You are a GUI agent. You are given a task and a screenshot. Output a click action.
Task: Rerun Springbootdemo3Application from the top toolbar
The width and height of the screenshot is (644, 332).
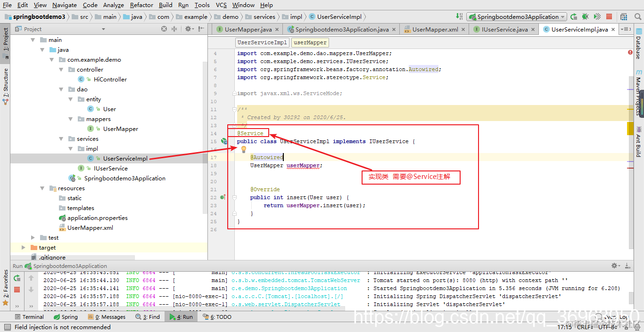click(574, 16)
